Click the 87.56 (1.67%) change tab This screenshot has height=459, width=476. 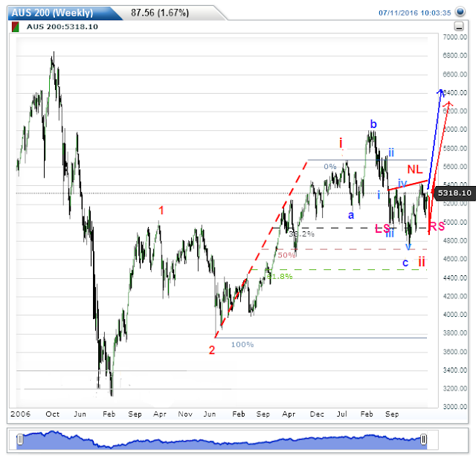[x=160, y=13]
